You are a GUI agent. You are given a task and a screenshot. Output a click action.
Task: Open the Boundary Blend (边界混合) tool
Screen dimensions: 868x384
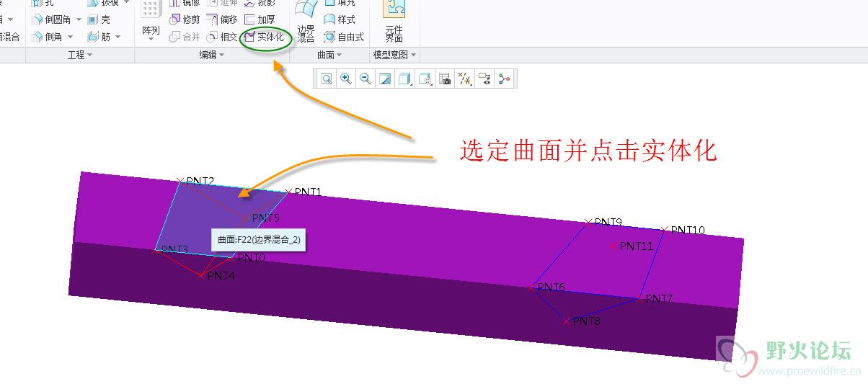[x=306, y=22]
